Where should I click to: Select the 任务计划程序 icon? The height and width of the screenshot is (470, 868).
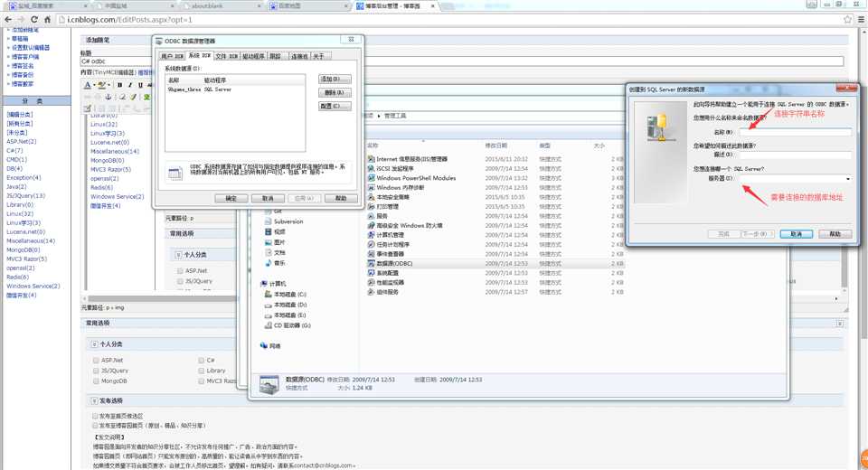[371, 244]
